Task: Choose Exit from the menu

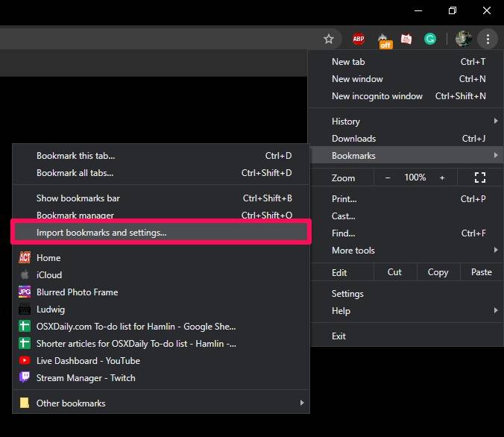Action: 407,336
